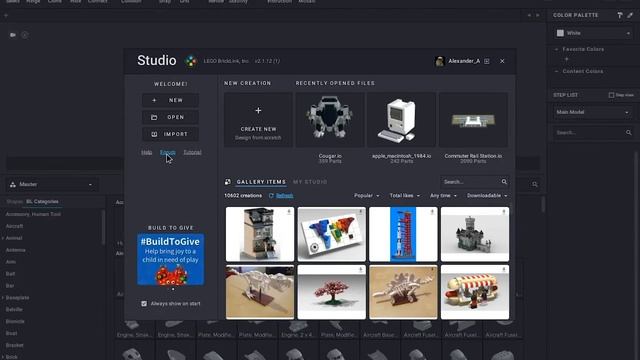The image size is (640, 360).
Task: Open the grey castle gallery item
Action: coord(475,234)
